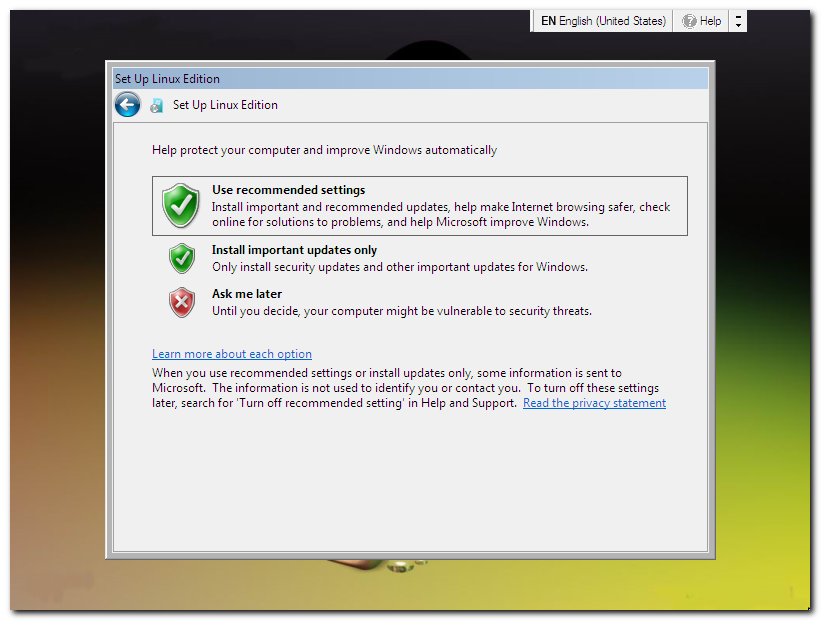
Task: Expand the language bar options arrow
Action: (738, 21)
